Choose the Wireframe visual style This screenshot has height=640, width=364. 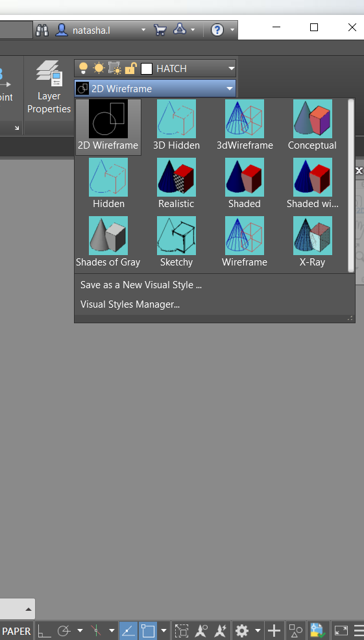coord(245,243)
